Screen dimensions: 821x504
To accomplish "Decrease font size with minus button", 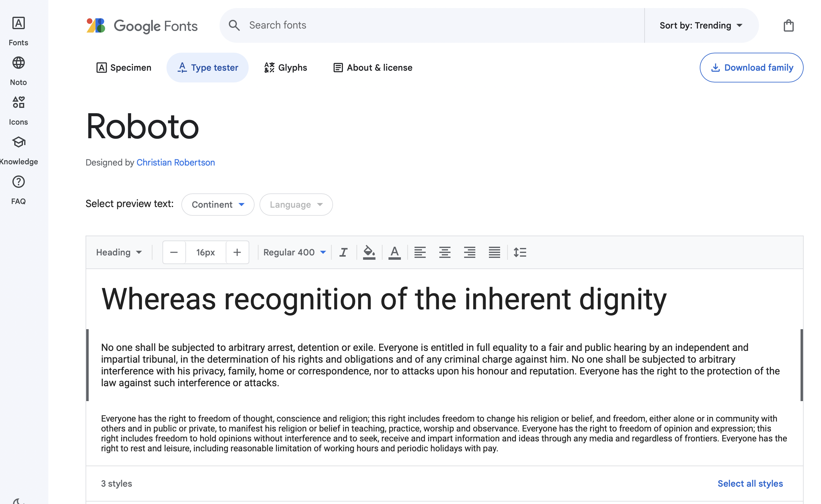I will [x=174, y=252].
